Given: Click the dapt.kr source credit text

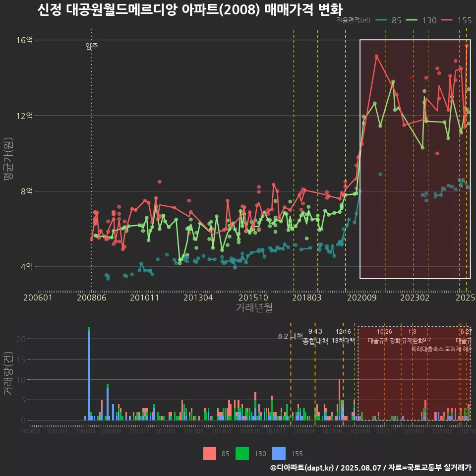Looking at the screenshot, I should click(x=371, y=468).
